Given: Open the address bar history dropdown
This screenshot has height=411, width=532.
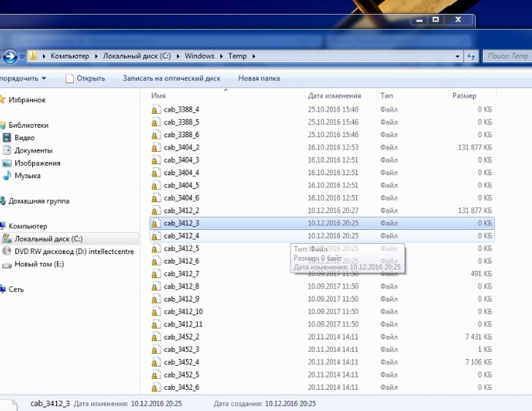Looking at the screenshot, I should click(458, 56).
